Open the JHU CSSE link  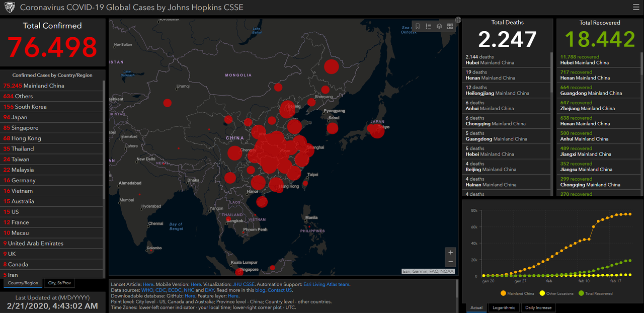coord(244,284)
